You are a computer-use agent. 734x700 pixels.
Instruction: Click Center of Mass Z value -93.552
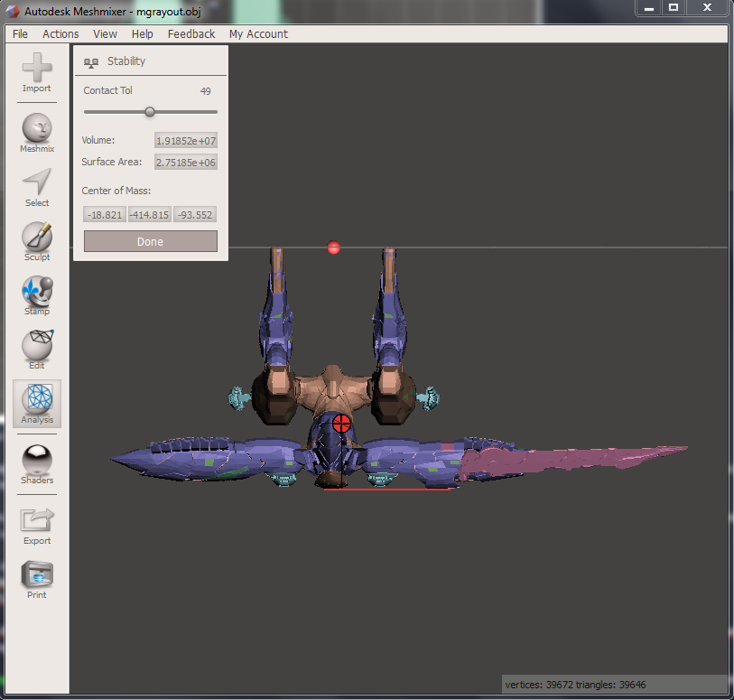click(x=195, y=214)
